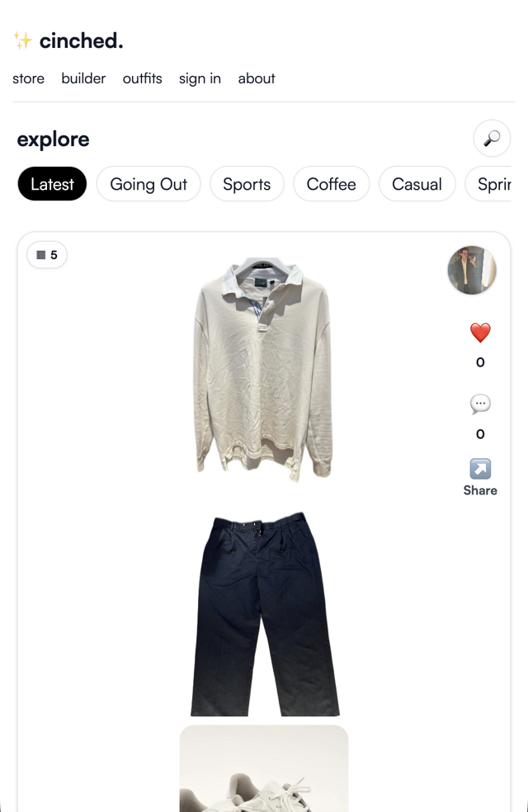Click the magnifying glass search icon
Screen dimensions: 528x812
[x=492, y=139]
